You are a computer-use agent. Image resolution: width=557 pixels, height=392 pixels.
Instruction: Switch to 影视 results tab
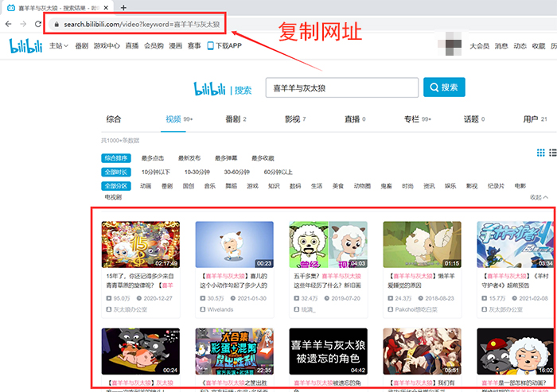click(x=295, y=119)
